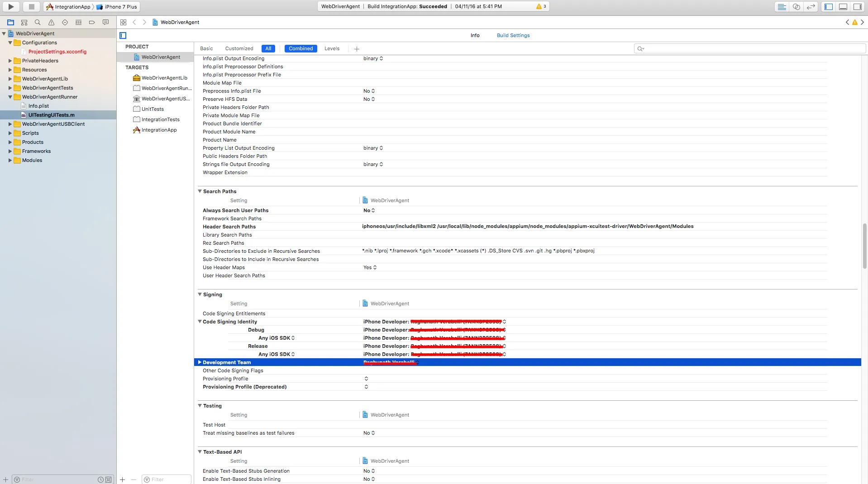Open the Info tab

pyautogui.click(x=475, y=35)
